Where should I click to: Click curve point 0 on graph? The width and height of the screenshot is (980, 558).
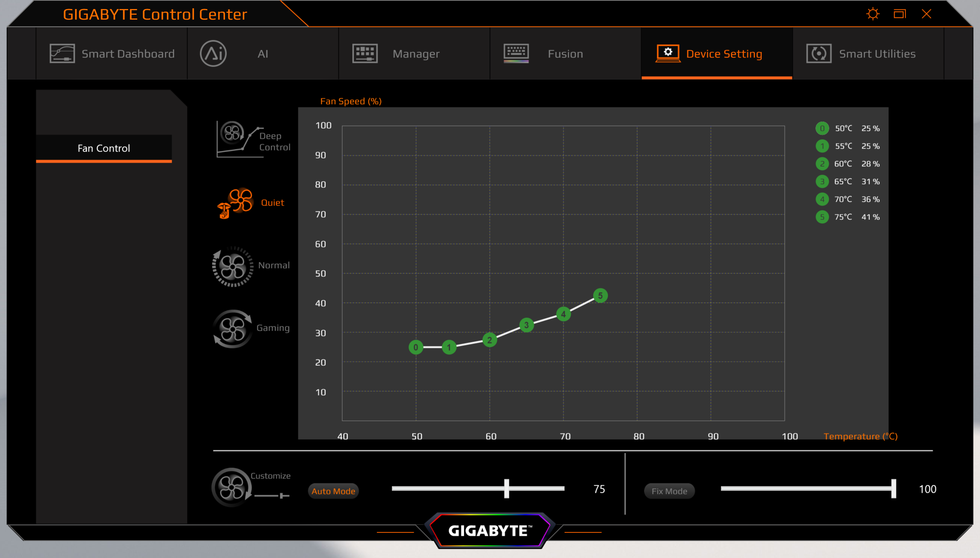(416, 347)
